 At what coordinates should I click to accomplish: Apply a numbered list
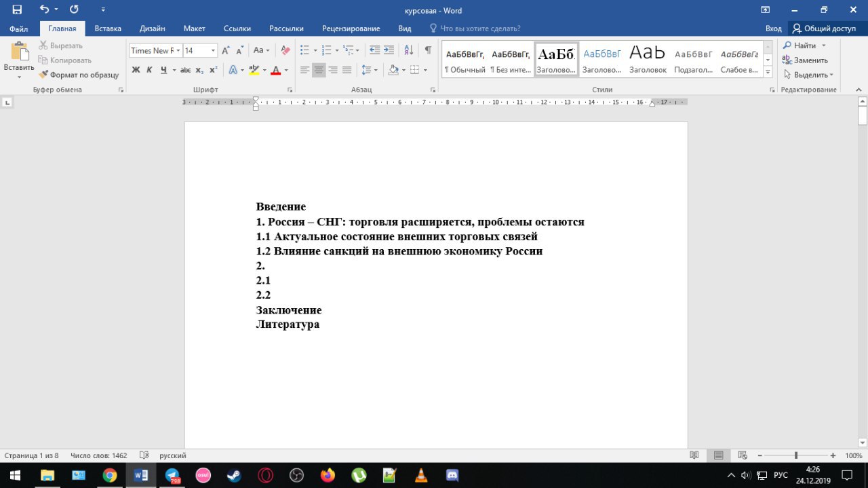(326, 50)
